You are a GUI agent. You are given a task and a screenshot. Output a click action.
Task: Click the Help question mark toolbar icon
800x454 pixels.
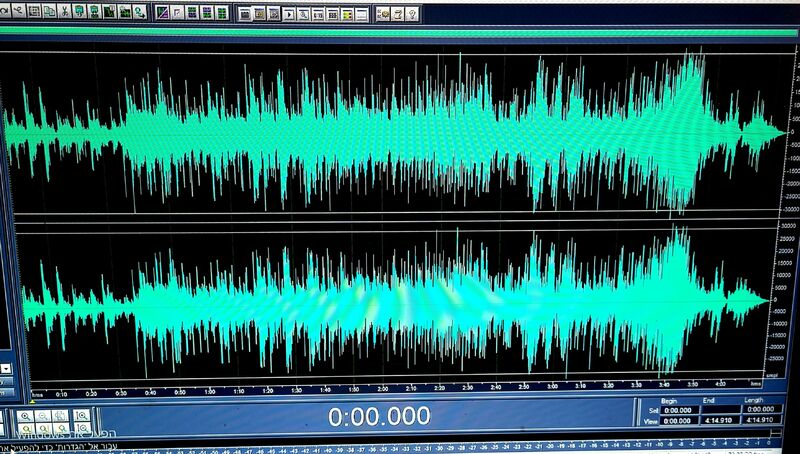[412, 14]
